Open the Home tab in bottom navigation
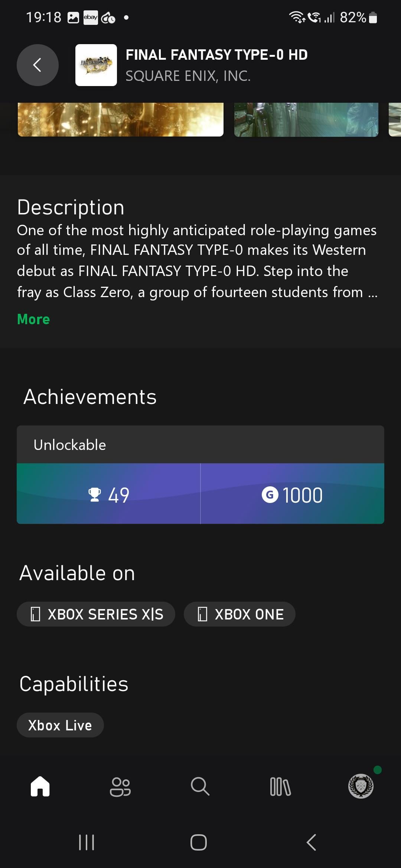The image size is (401, 868). tap(40, 786)
